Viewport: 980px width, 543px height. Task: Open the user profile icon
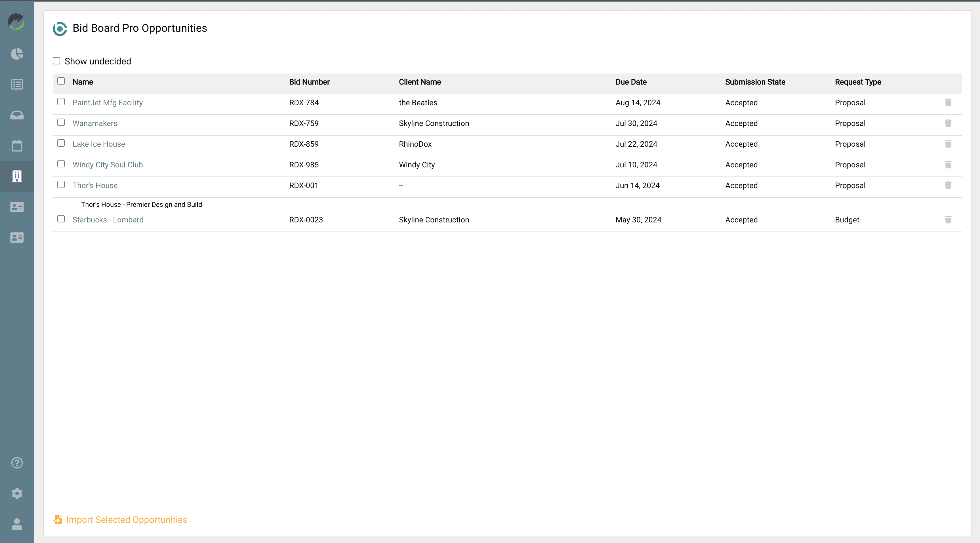tap(17, 524)
